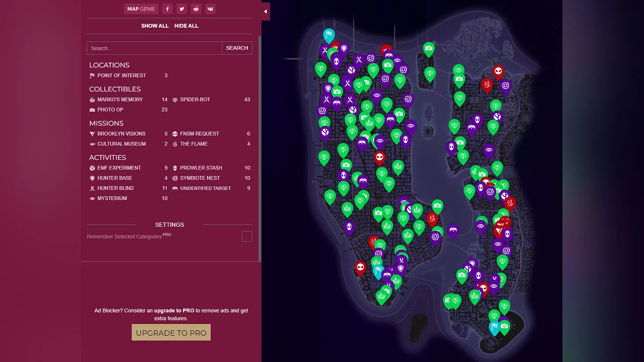Click the SETTINGS heading
This screenshot has width=644, height=362.
coord(170,225)
